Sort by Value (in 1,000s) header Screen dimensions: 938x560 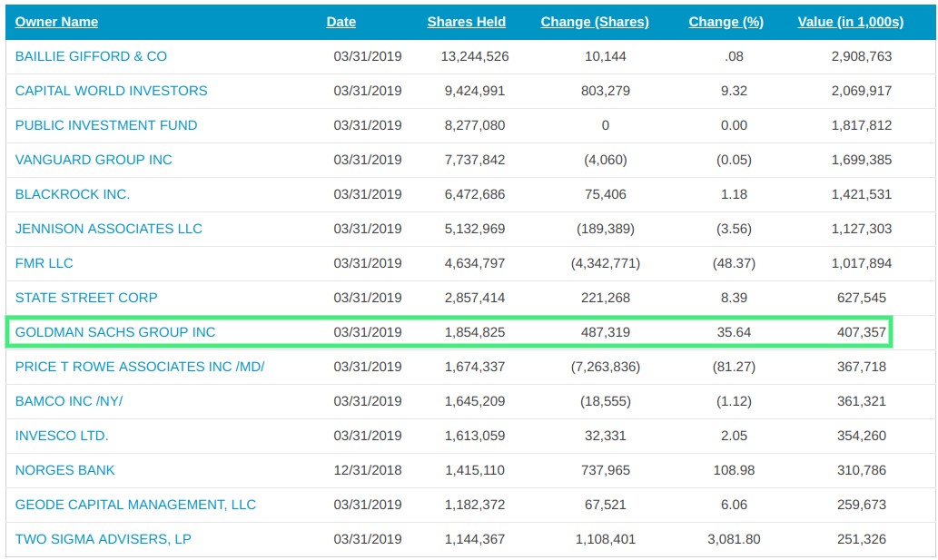tap(850, 22)
